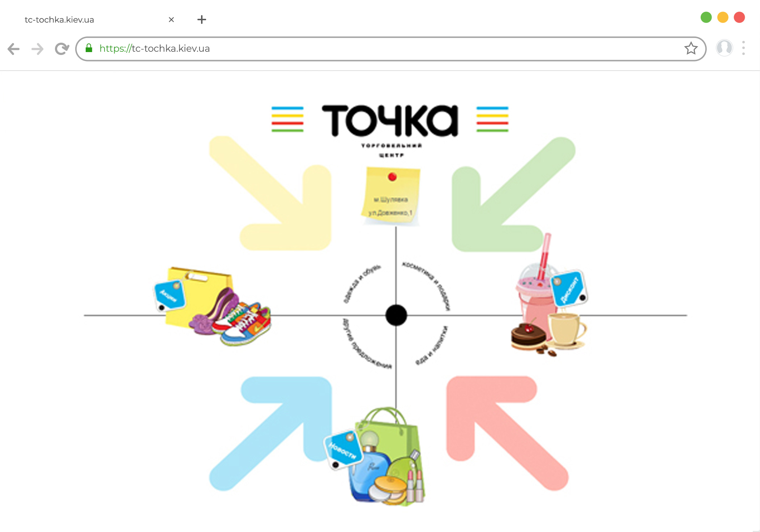
Task: Click the forward navigation arrow
Action: click(37, 49)
